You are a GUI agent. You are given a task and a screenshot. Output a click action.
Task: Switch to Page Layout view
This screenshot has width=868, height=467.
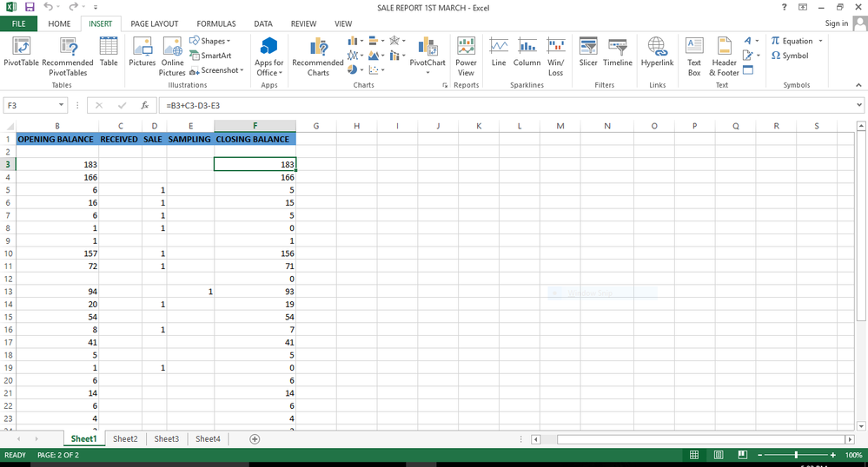tap(719, 455)
